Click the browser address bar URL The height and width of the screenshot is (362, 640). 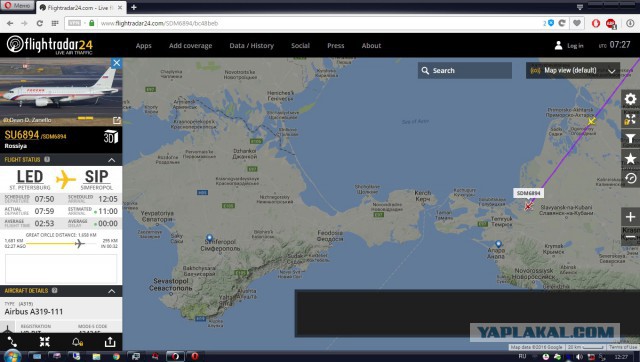(x=160, y=23)
